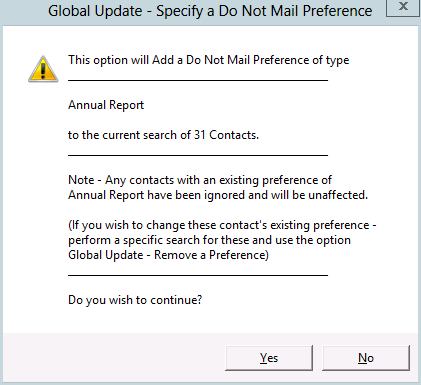Click the 'Note - Any contacts with an existing preference' line
421x385 pixels.
tap(200, 180)
